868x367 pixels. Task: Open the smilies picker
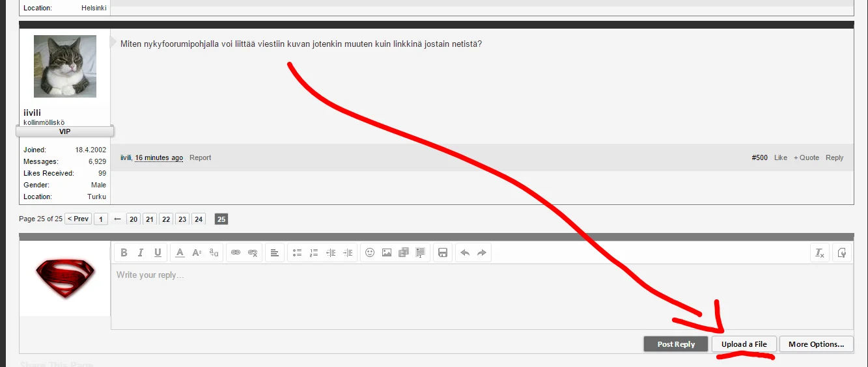pyautogui.click(x=370, y=252)
